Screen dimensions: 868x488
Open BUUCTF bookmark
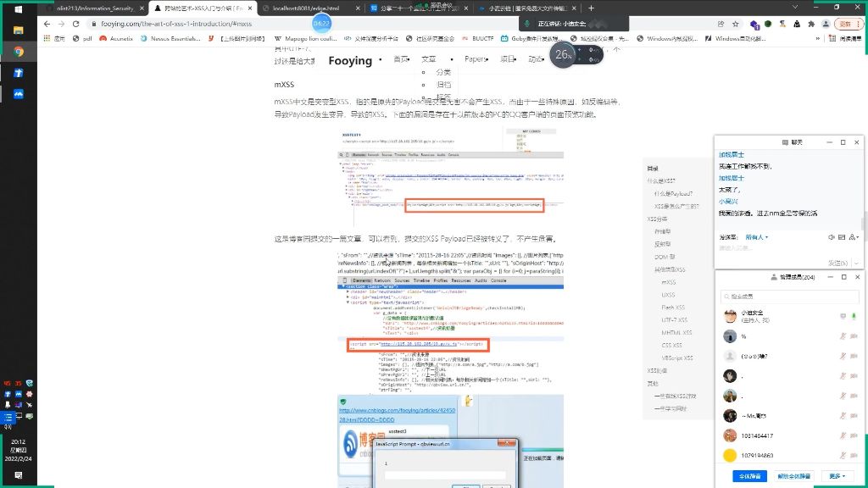(x=478, y=38)
